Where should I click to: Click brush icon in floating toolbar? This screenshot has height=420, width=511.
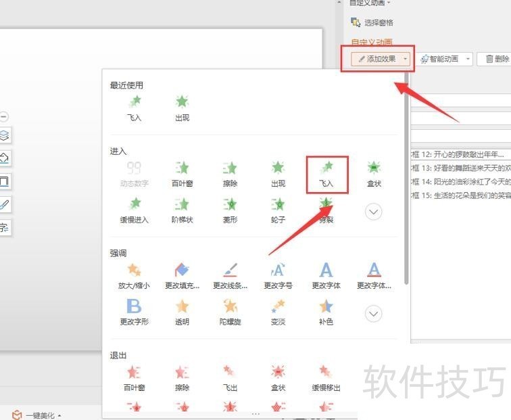point(5,204)
